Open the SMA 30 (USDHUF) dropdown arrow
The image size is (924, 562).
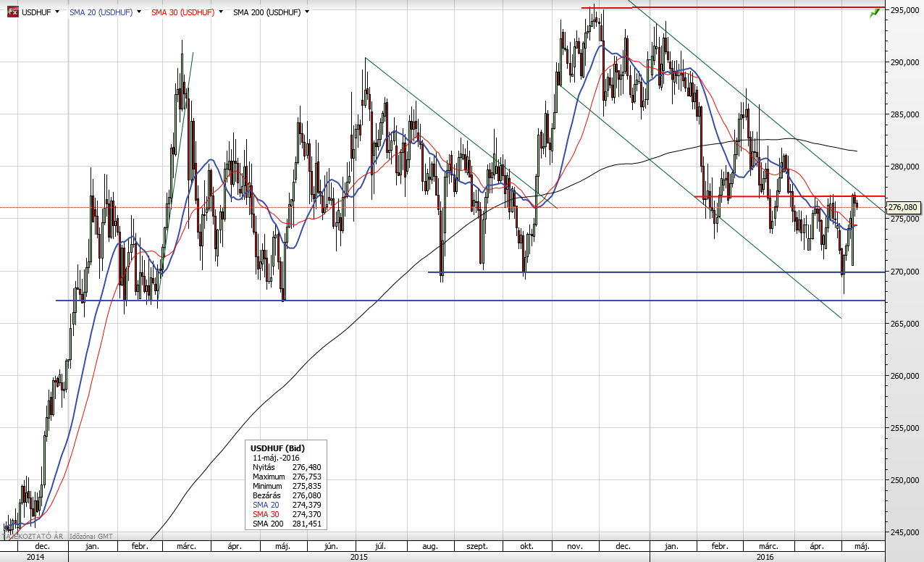220,12
